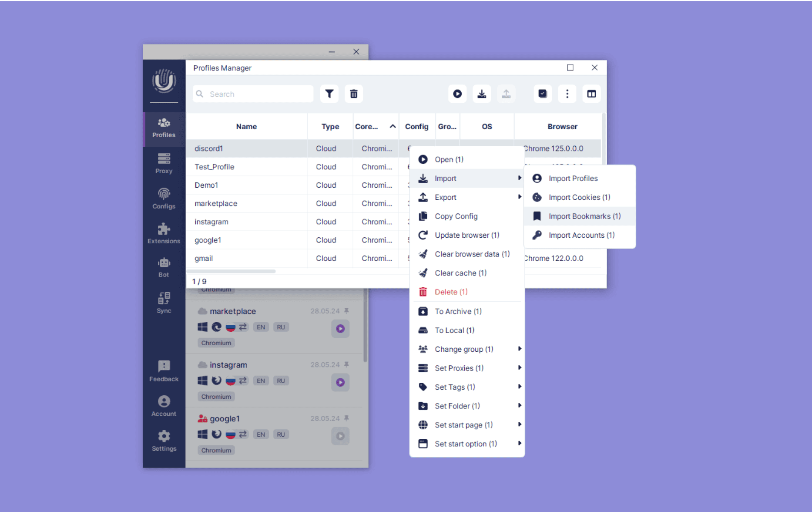Select the Demo1 profile row
812x512 pixels.
click(298, 185)
